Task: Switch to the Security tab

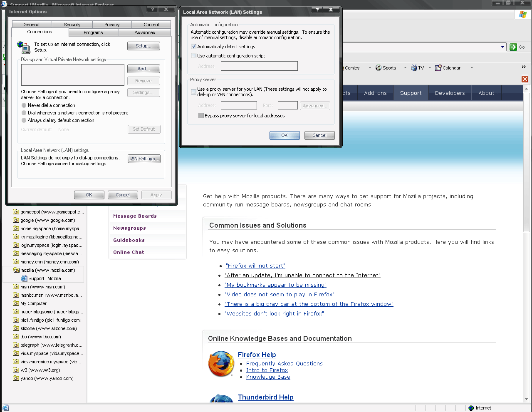Action: click(x=72, y=25)
